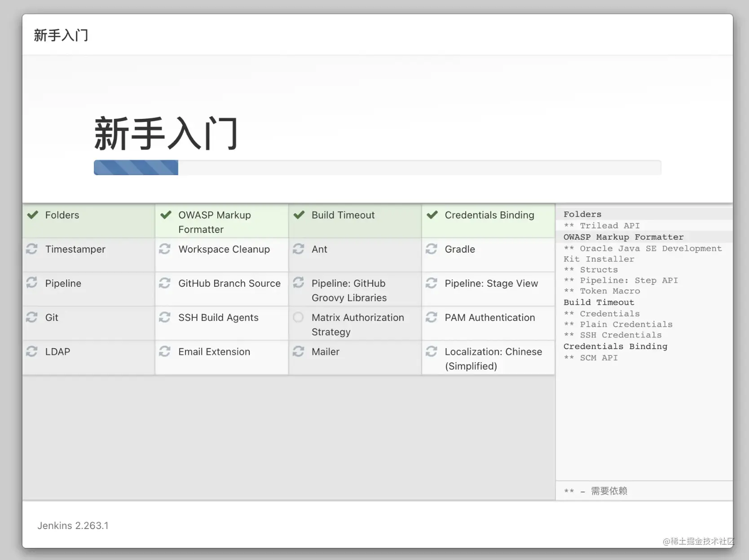Select the Git plugin name
749x560 pixels.
click(52, 317)
